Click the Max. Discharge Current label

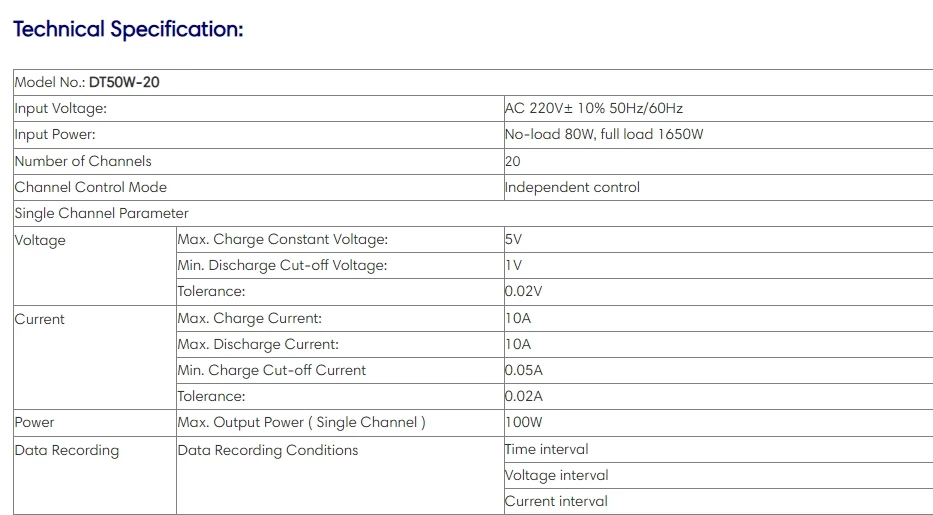tap(258, 344)
